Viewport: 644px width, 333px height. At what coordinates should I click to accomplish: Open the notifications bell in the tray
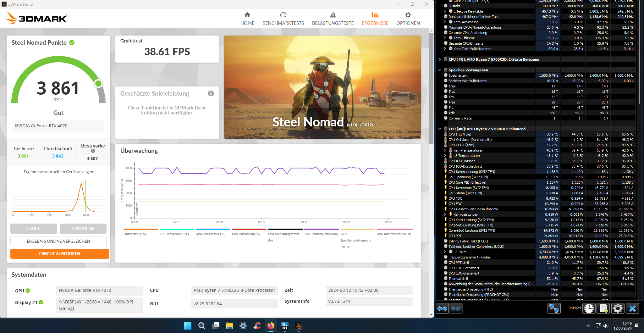[x=636, y=326]
